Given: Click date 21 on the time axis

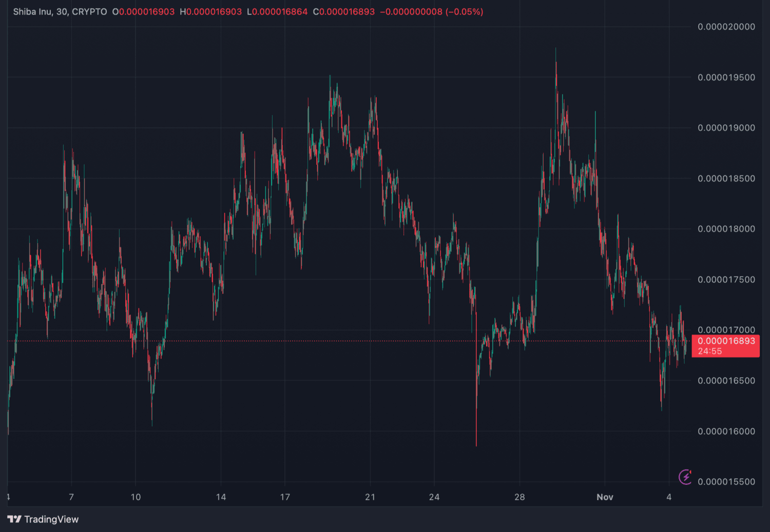Looking at the screenshot, I should pyautogui.click(x=370, y=497).
